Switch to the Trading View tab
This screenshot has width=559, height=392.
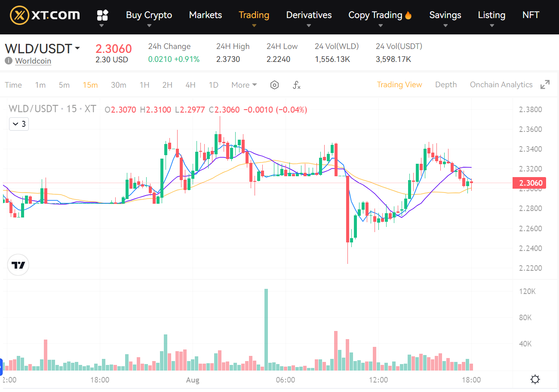click(399, 85)
